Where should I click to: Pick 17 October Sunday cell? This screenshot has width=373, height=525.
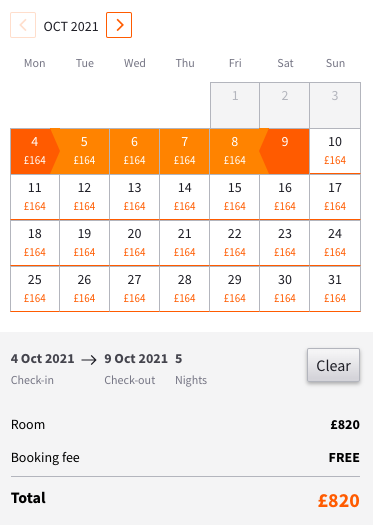335,197
